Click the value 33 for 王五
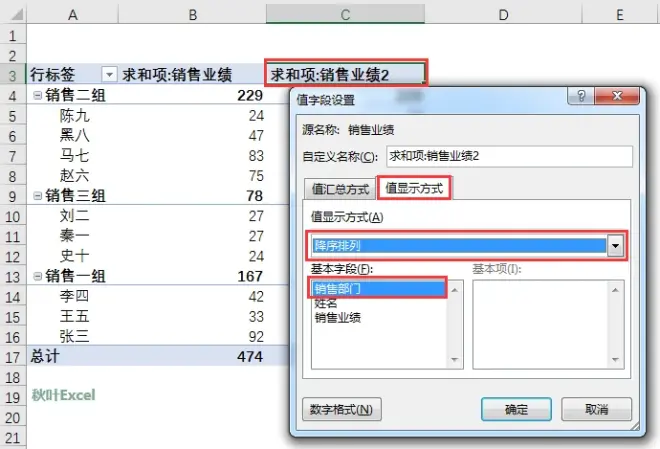 (x=256, y=316)
